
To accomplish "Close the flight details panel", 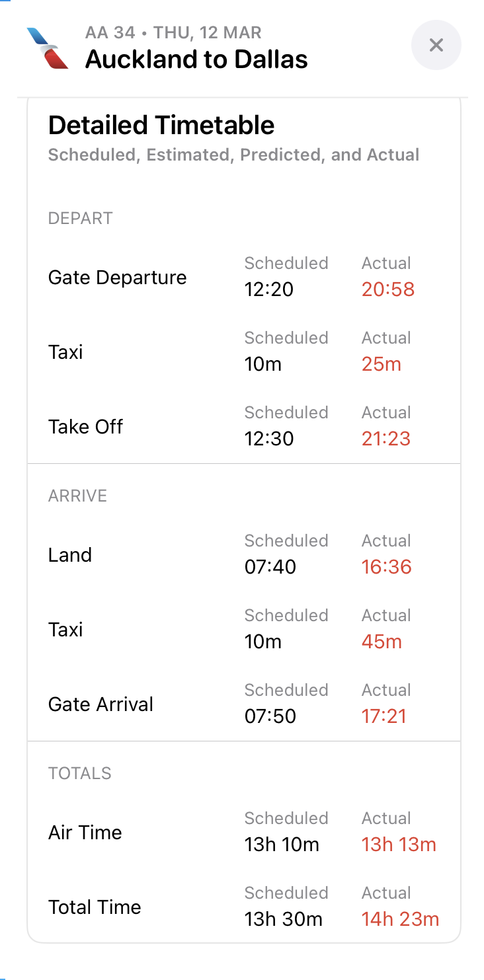I will [x=436, y=45].
